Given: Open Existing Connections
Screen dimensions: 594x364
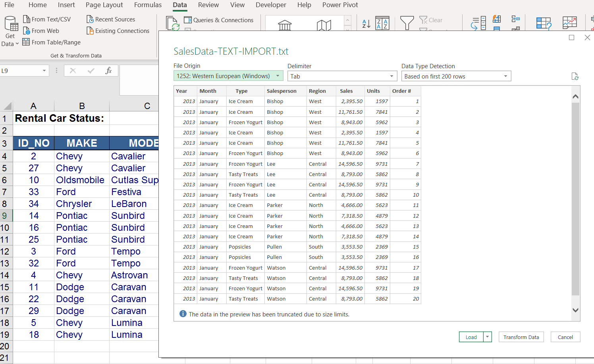Looking at the screenshot, I should click(118, 31).
